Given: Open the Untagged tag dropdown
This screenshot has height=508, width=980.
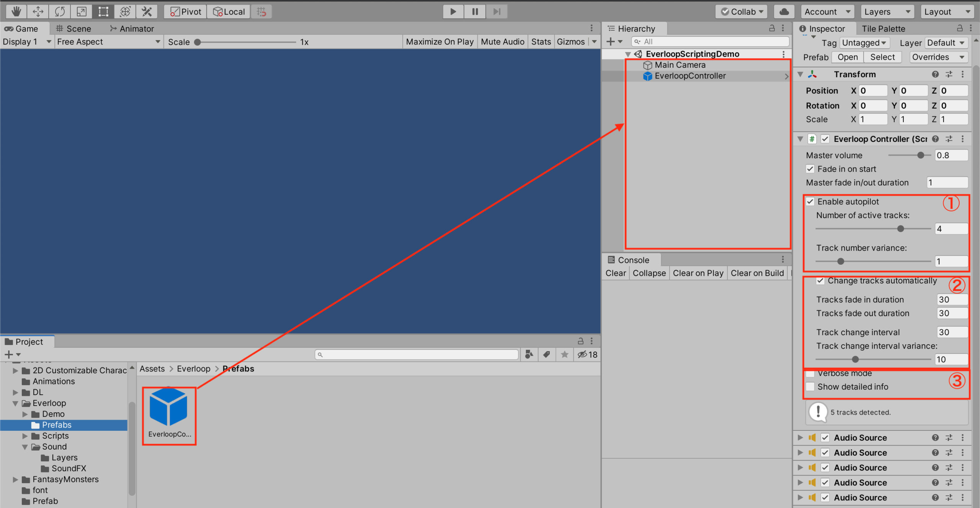Looking at the screenshot, I should point(864,42).
